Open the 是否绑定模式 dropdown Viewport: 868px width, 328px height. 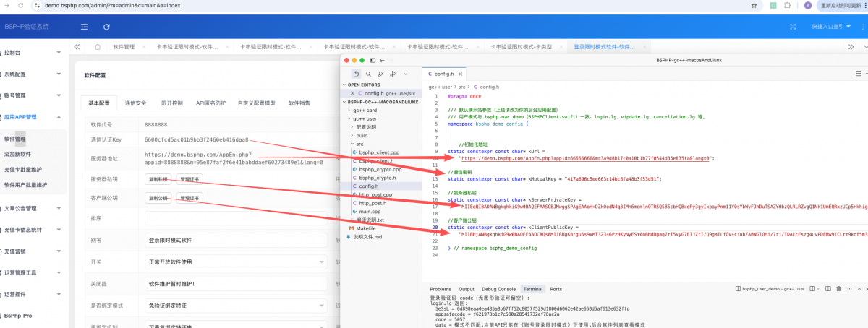coord(237,306)
